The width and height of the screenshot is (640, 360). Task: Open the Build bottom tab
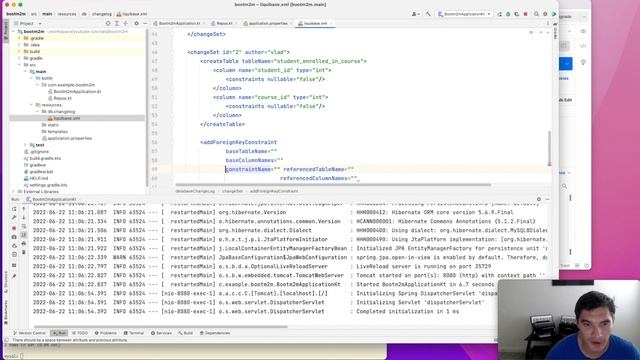click(x=186, y=333)
